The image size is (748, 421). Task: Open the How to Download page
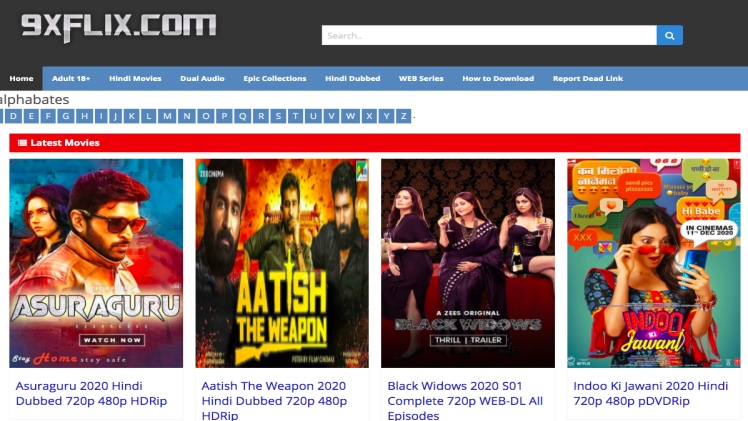click(498, 78)
